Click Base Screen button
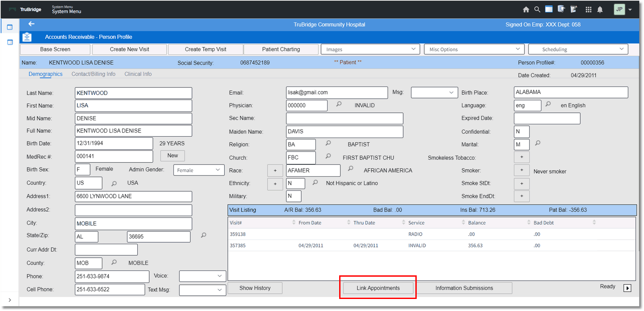Image resolution: width=644 pixels, height=311 pixels. [x=55, y=49]
